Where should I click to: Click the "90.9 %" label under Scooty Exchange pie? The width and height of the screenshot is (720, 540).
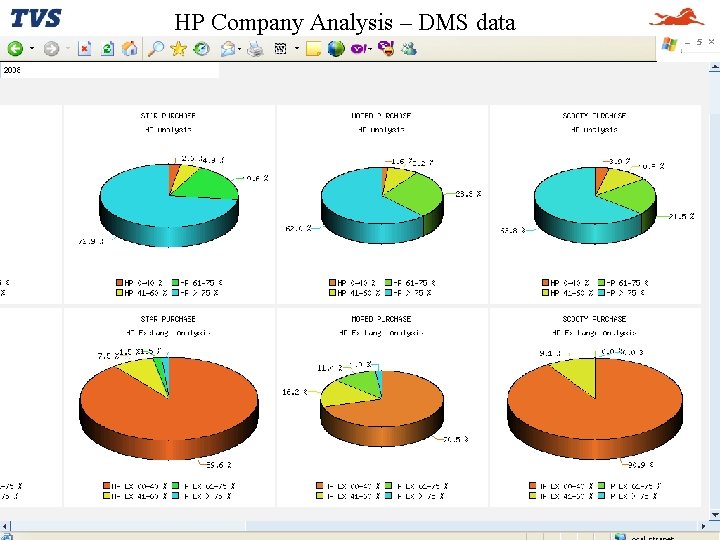click(641, 465)
